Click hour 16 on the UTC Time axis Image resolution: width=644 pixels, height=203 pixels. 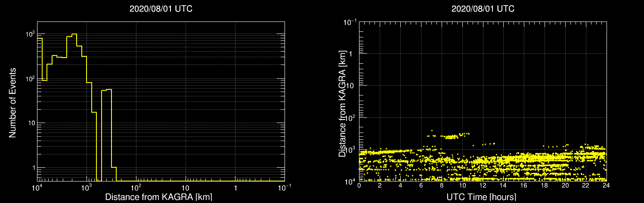point(524,186)
